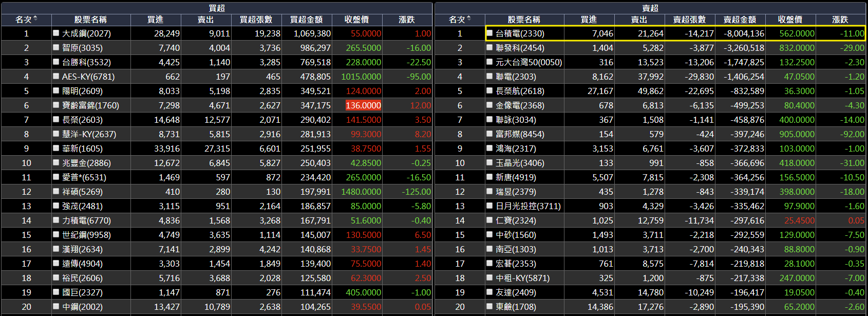Open stock 中租-KY(5871)
The height and width of the screenshot is (316, 868).
click(x=522, y=278)
